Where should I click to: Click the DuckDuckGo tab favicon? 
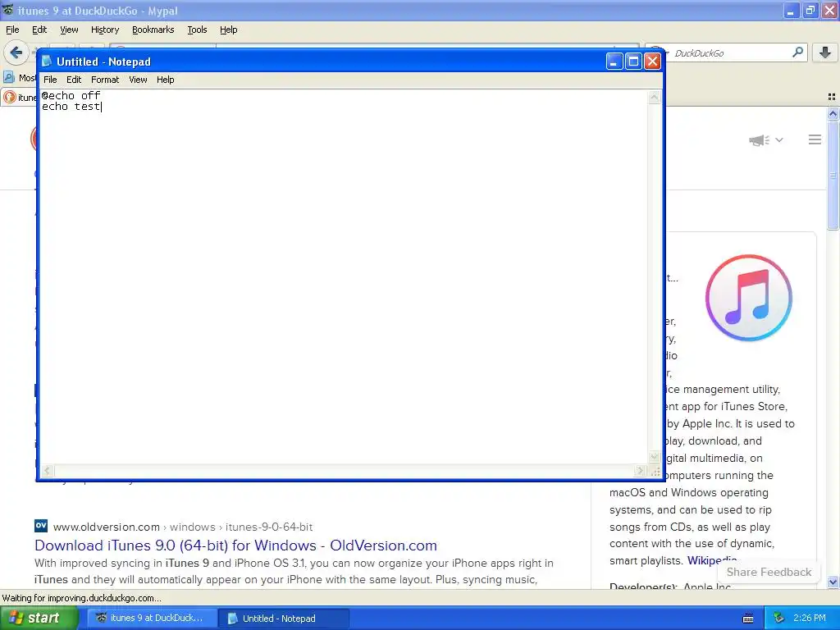pos(10,97)
